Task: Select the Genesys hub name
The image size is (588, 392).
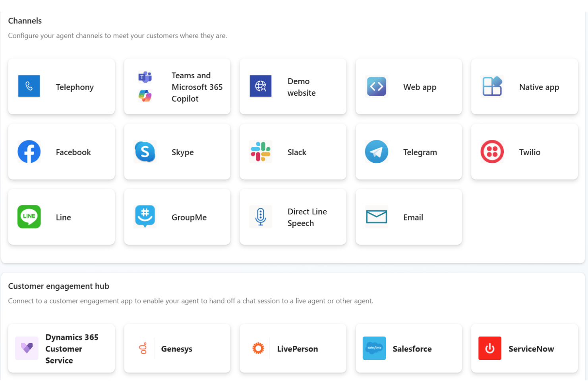Action: [x=176, y=349]
